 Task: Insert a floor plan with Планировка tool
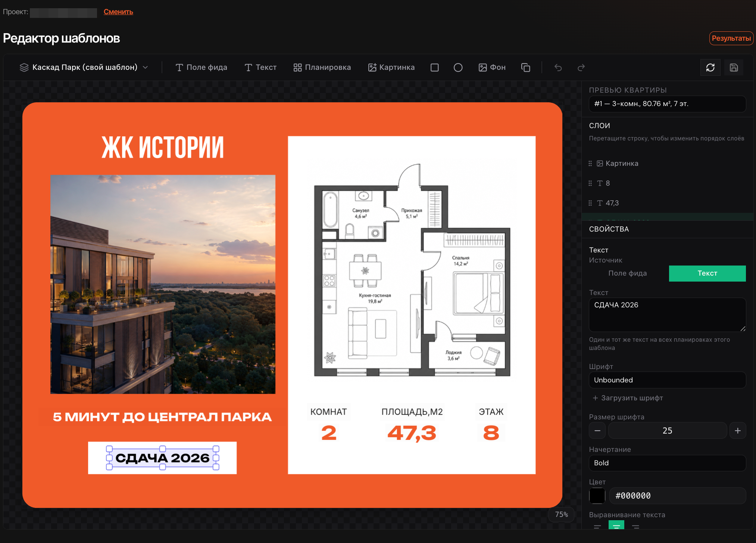point(322,68)
